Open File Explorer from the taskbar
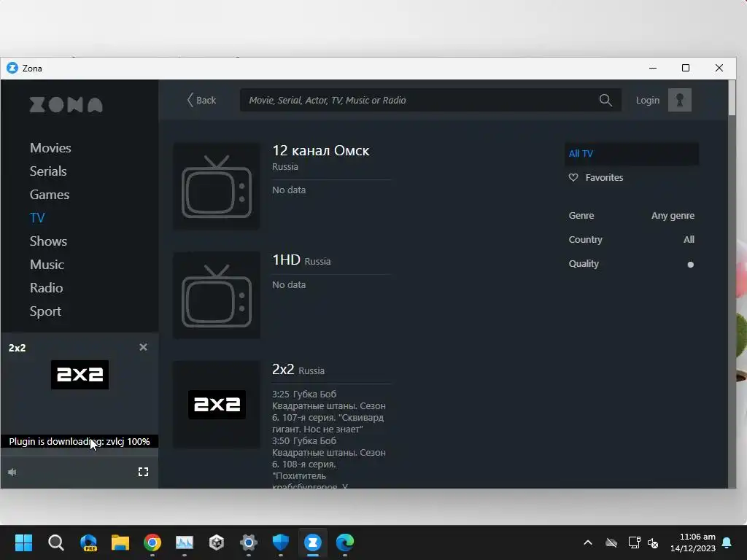747x560 pixels. tap(120, 542)
